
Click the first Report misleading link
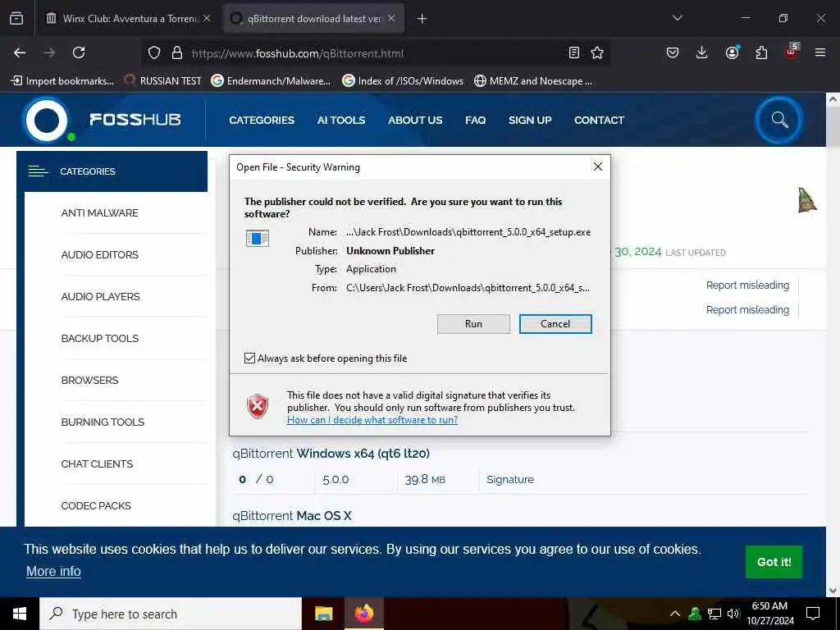pyautogui.click(x=747, y=285)
